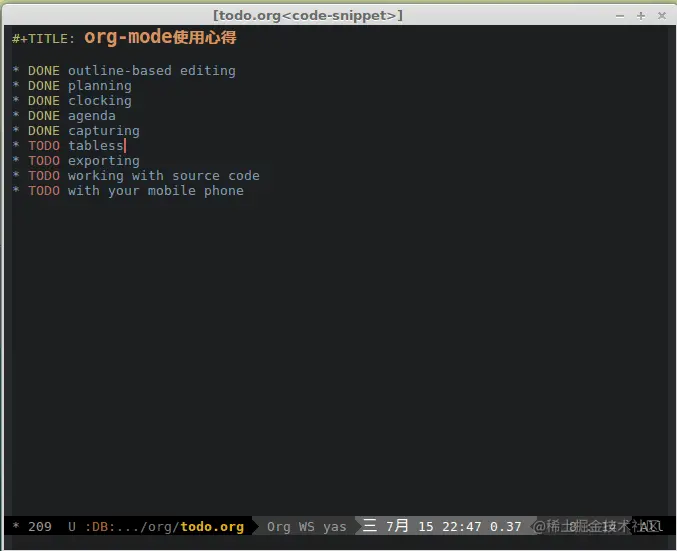Click the U coding indicator in mode line
Screen dimensions: 677x551
tap(72, 527)
